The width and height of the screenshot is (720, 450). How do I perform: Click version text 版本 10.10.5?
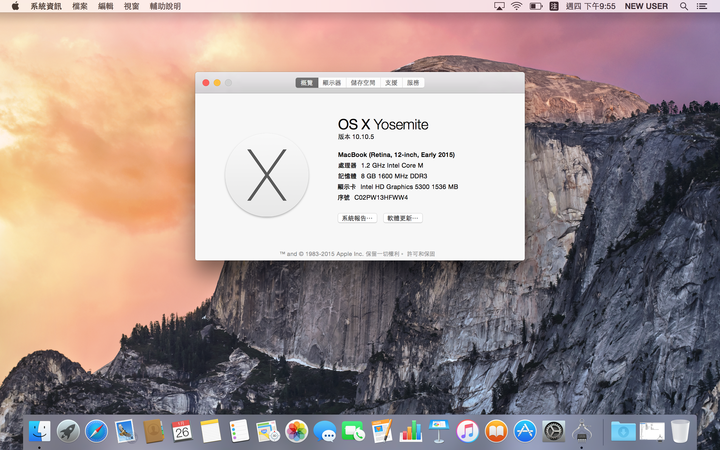click(x=356, y=137)
